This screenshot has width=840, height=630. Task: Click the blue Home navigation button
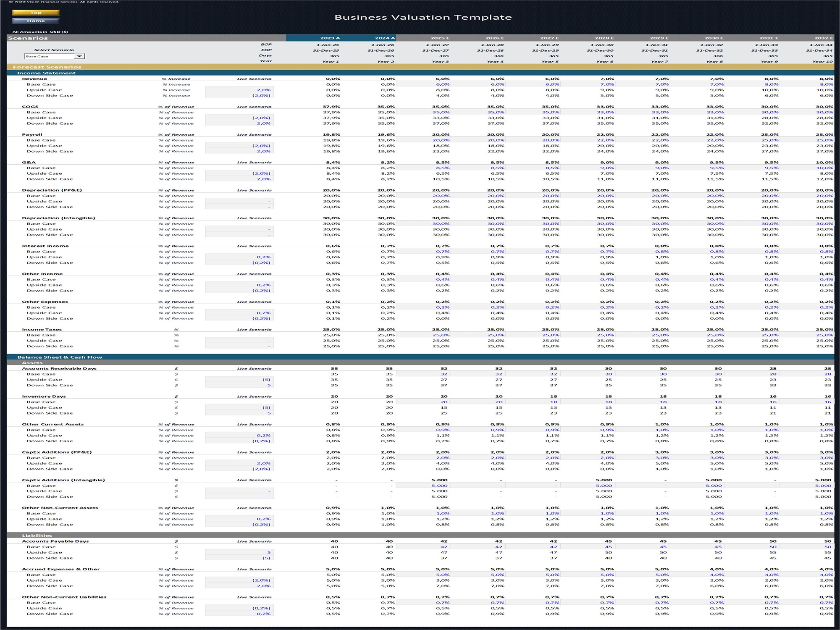tap(36, 21)
